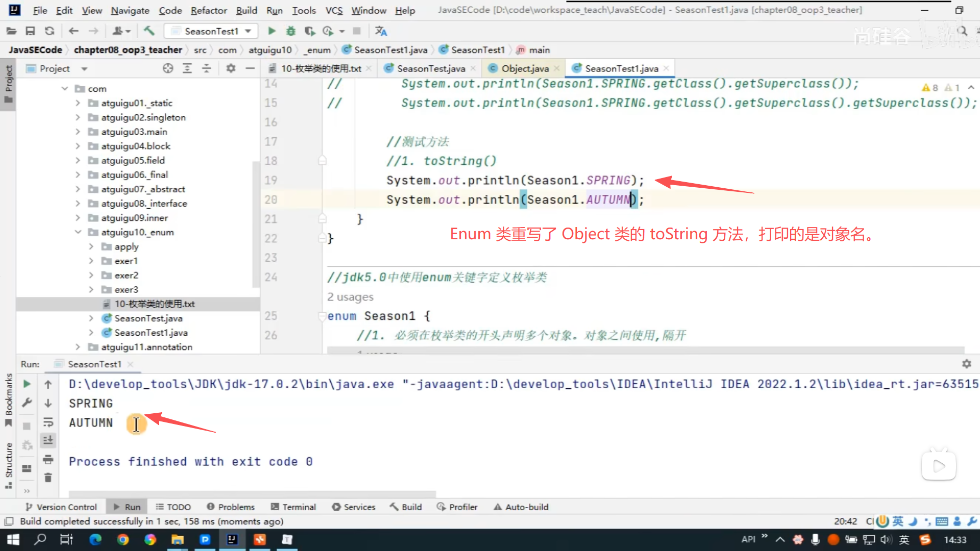Click the Build project hammer icon
The width and height of the screenshot is (980, 551).
pos(149,31)
